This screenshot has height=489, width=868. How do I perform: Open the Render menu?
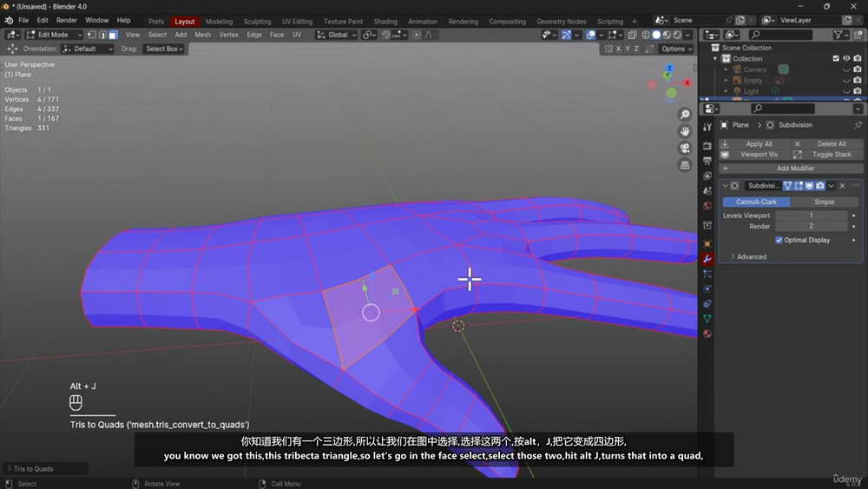67,21
